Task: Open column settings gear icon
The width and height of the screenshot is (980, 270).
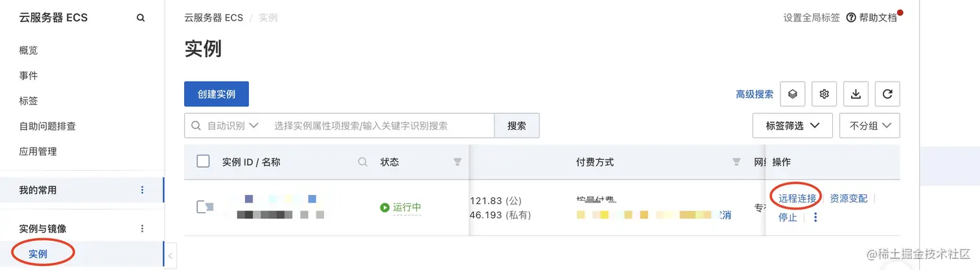Action: coord(824,94)
